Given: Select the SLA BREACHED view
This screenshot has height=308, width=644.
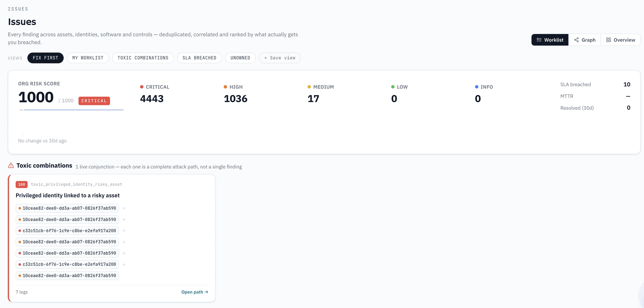Looking at the screenshot, I should (x=199, y=58).
